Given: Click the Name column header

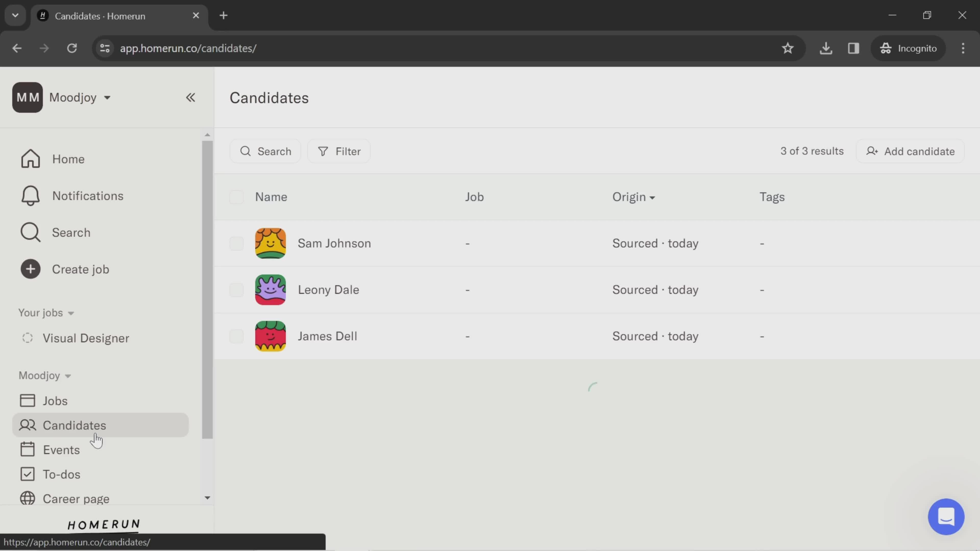Looking at the screenshot, I should pyautogui.click(x=271, y=197).
